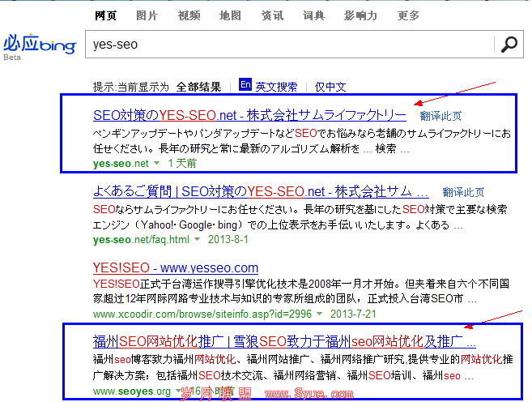
Task: Click 翻译此页 beside the よくあるご質問 result
Action: pos(463,192)
